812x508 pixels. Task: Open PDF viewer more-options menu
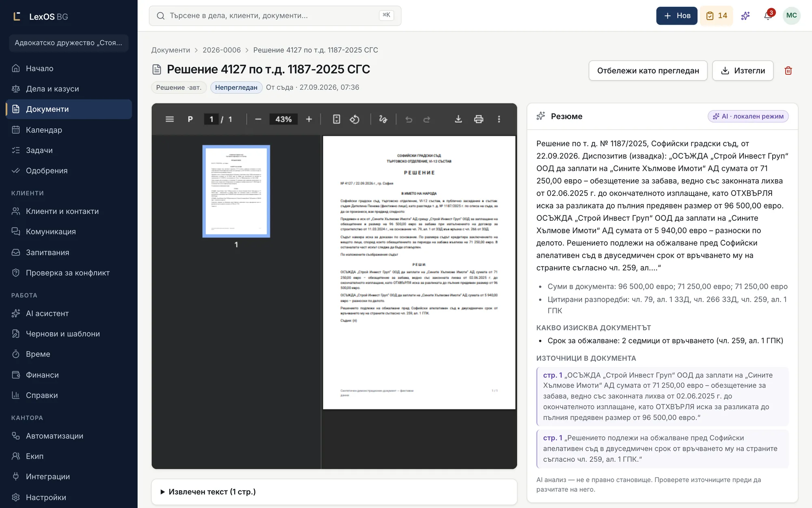pyautogui.click(x=499, y=119)
